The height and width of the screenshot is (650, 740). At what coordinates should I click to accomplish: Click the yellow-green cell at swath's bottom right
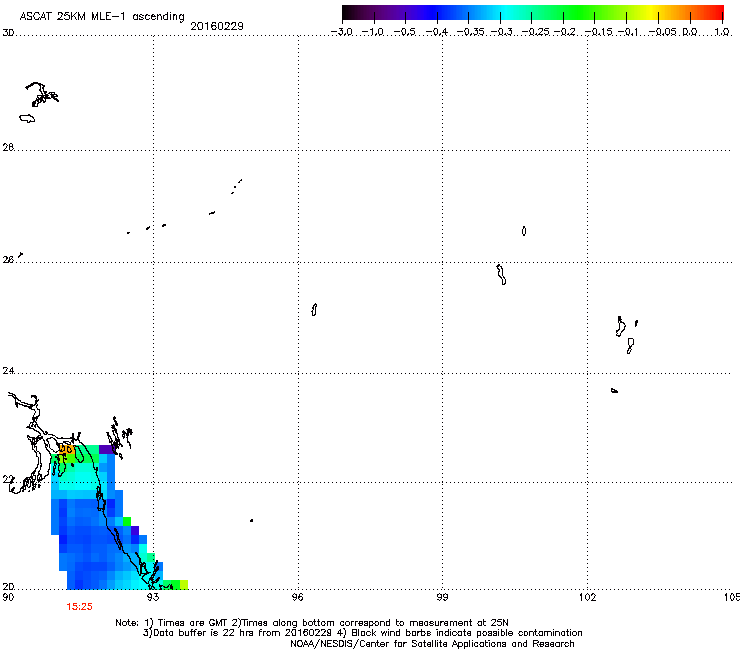pos(184,584)
